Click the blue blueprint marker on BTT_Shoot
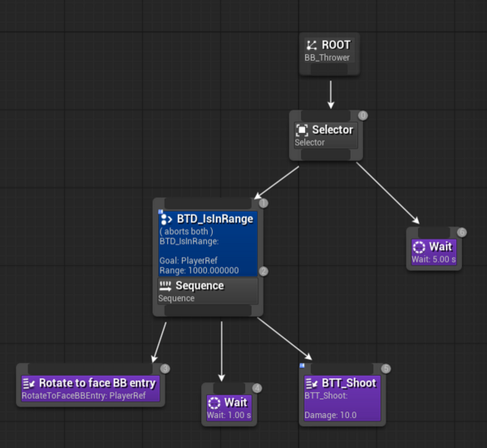Screen dimensions: 487x448 coord(302,365)
